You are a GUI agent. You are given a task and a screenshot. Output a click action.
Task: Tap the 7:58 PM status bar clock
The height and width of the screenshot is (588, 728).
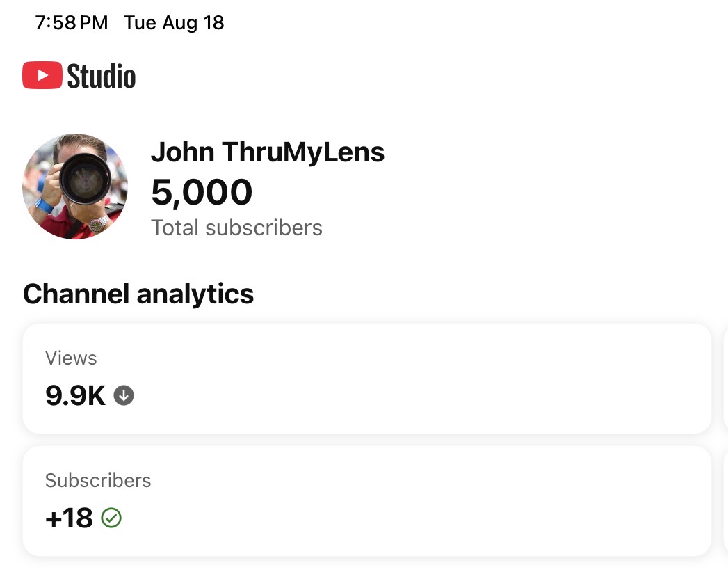click(72, 23)
